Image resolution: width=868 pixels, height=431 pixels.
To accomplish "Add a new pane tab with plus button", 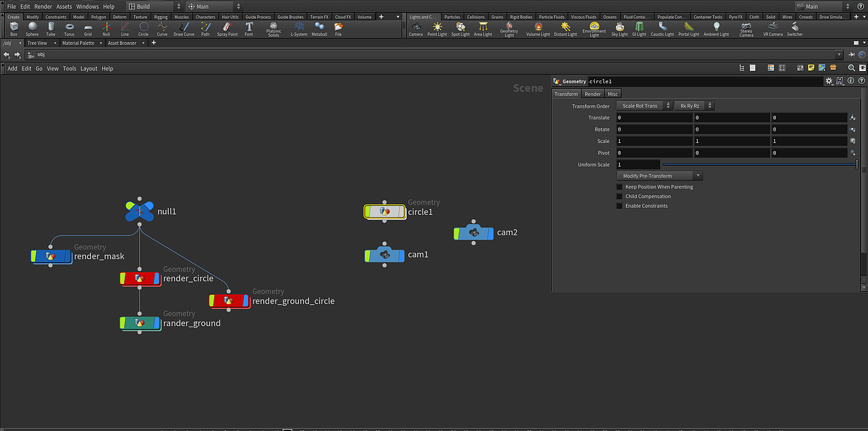I will point(154,43).
